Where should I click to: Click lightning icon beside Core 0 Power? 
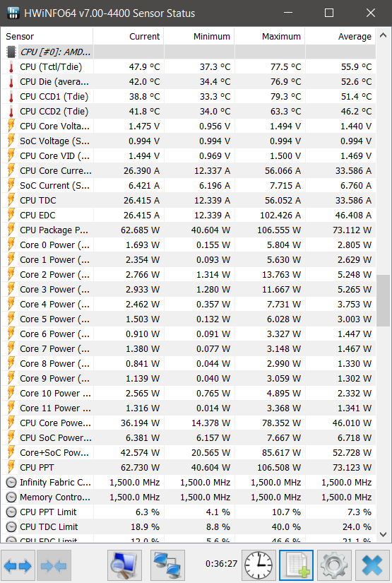(11, 245)
